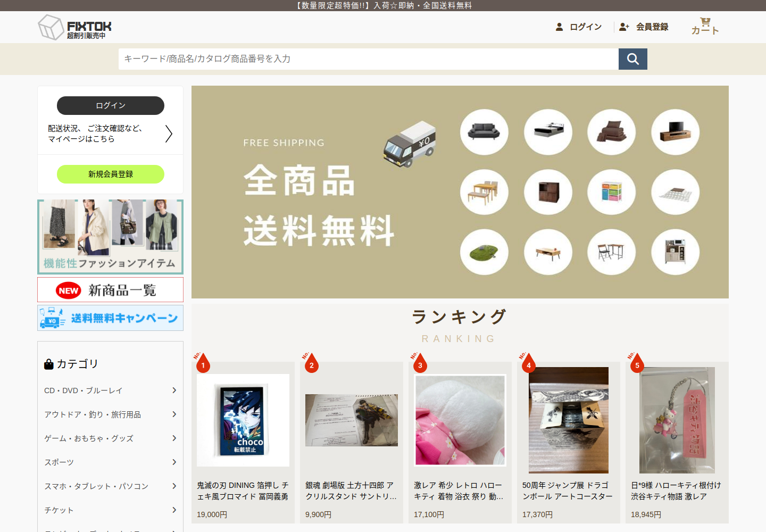Click the FIXTOK box logo
The height and width of the screenshot is (532, 766).
pyautogui.click(x=75, y=27)
